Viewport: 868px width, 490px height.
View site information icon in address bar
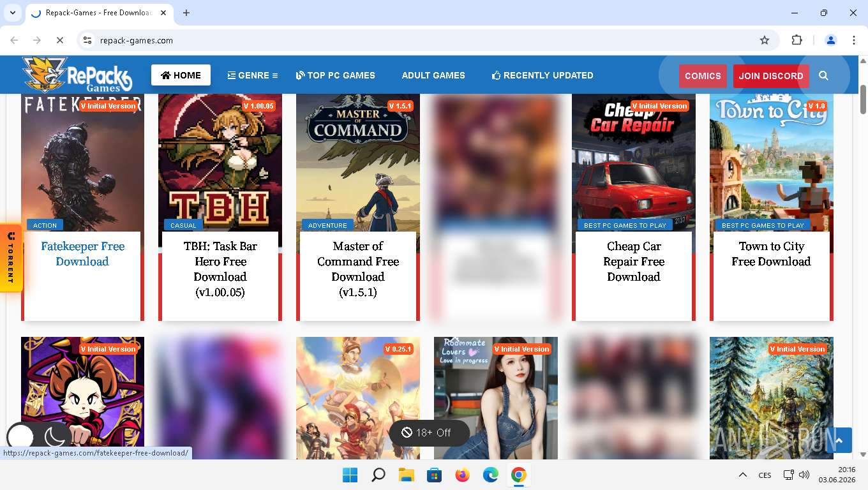tap(88, 40)
